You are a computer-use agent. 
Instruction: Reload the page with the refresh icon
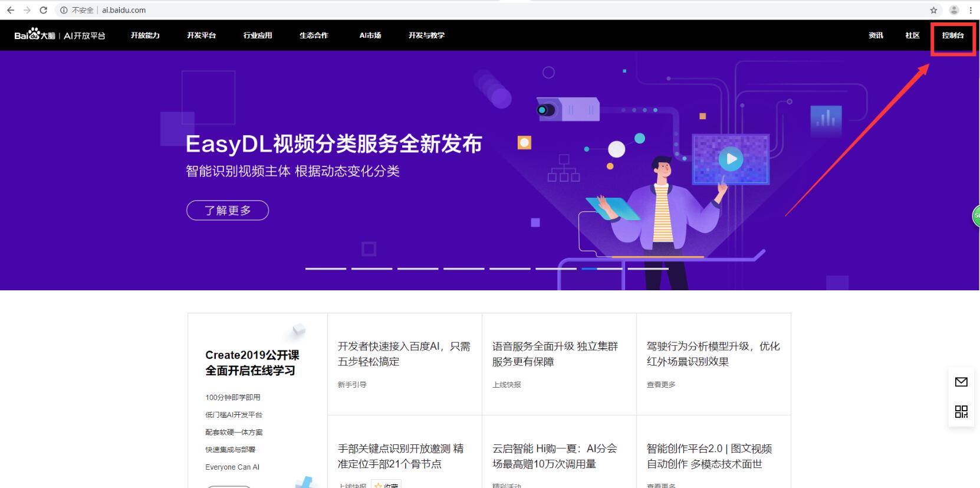pyautogui.click(x=43, y=10)
